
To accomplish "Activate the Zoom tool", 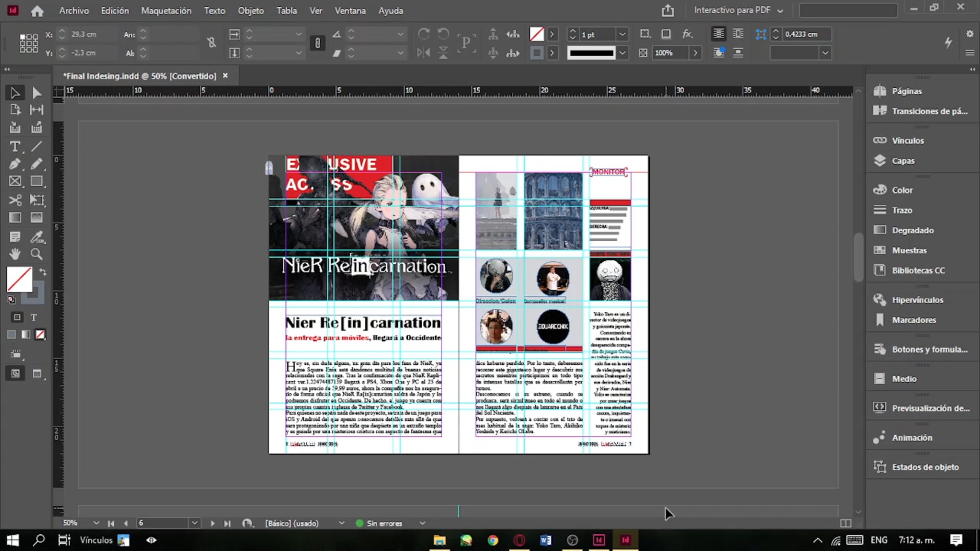I will (36, 254).
